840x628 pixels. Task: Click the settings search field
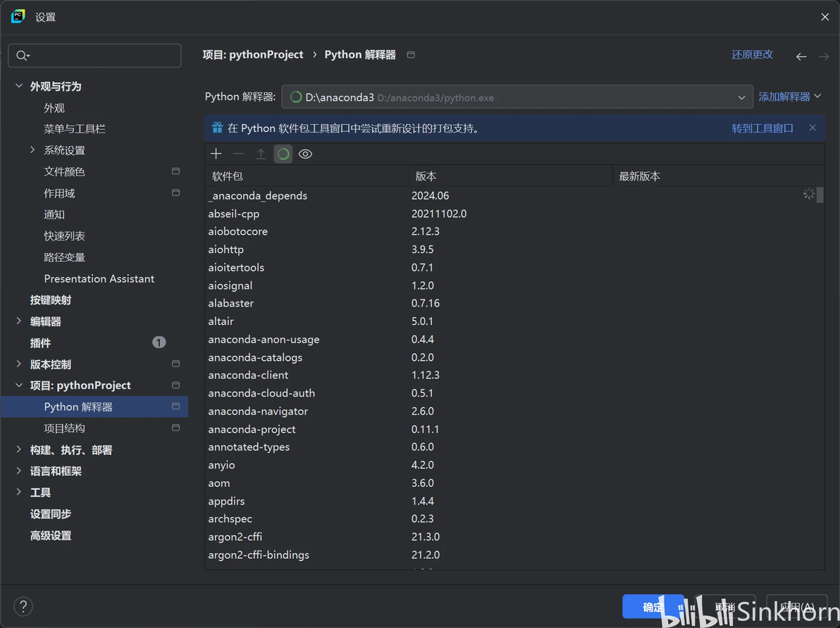[95, 56]
